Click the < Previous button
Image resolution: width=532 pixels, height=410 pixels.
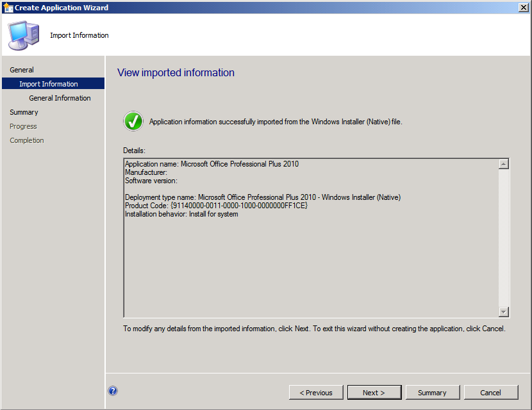(x=316, y=392)
